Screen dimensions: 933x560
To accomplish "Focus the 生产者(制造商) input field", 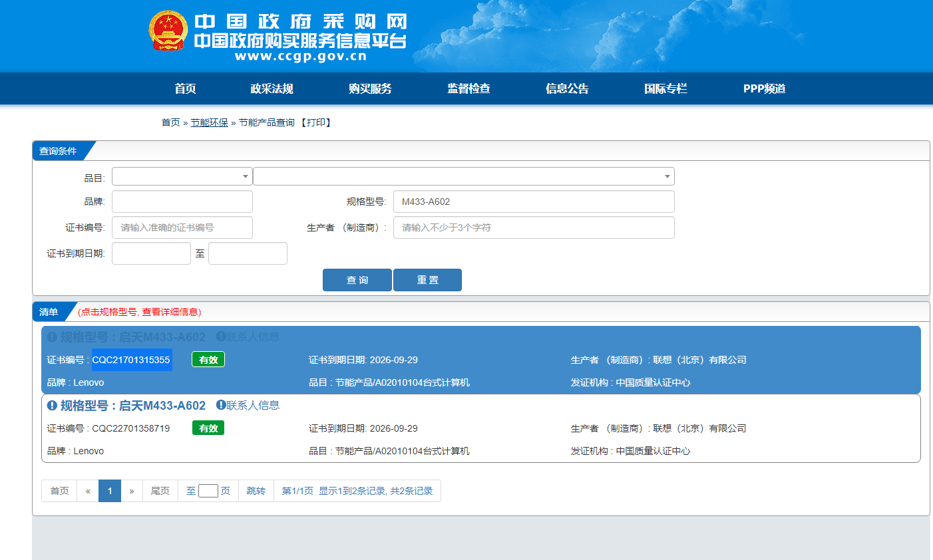I will click(534, 227).
